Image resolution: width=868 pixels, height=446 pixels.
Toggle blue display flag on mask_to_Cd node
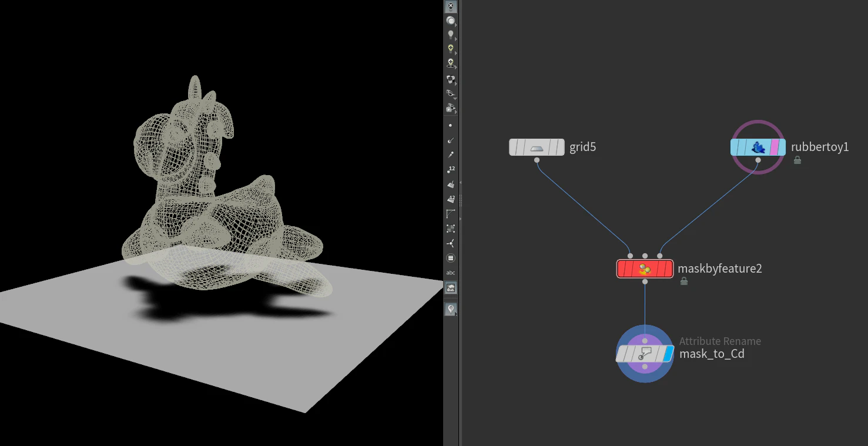pos(667,354)
